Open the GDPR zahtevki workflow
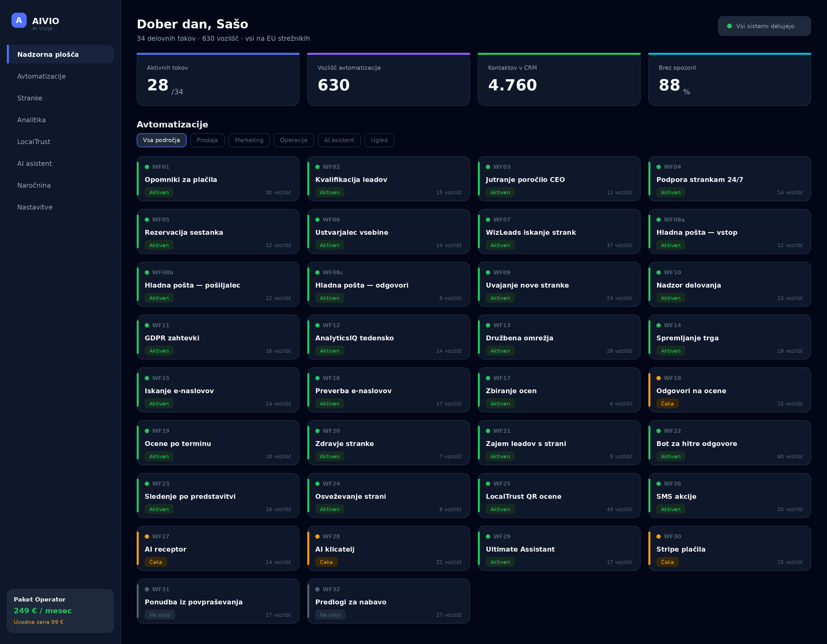The image size is (827, 644). point(218,337)
